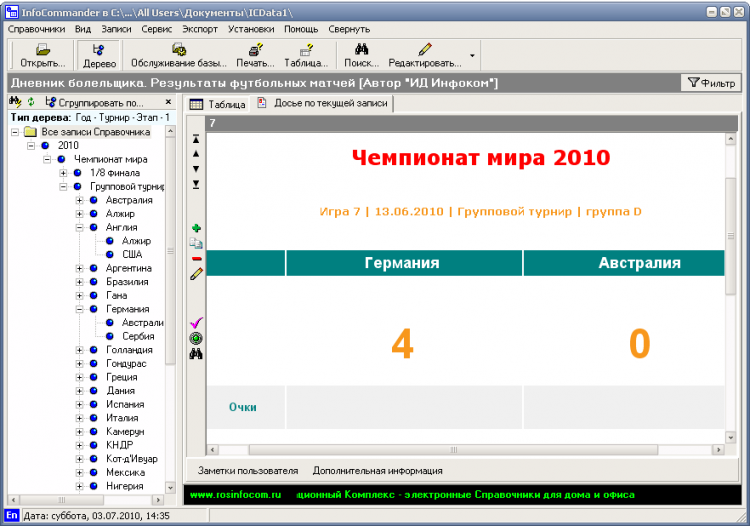
Task: Visit www.rosinfocom.ru link
Action: (235, 495)
